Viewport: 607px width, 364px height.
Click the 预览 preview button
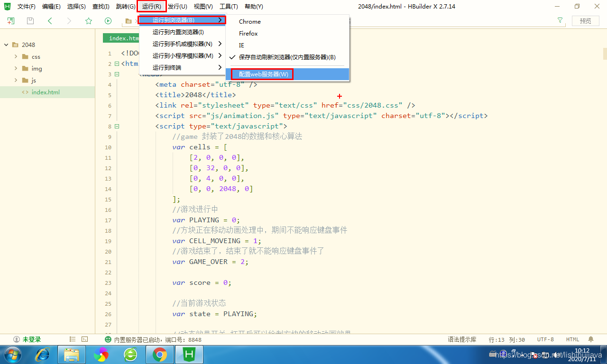click(586, 21)
